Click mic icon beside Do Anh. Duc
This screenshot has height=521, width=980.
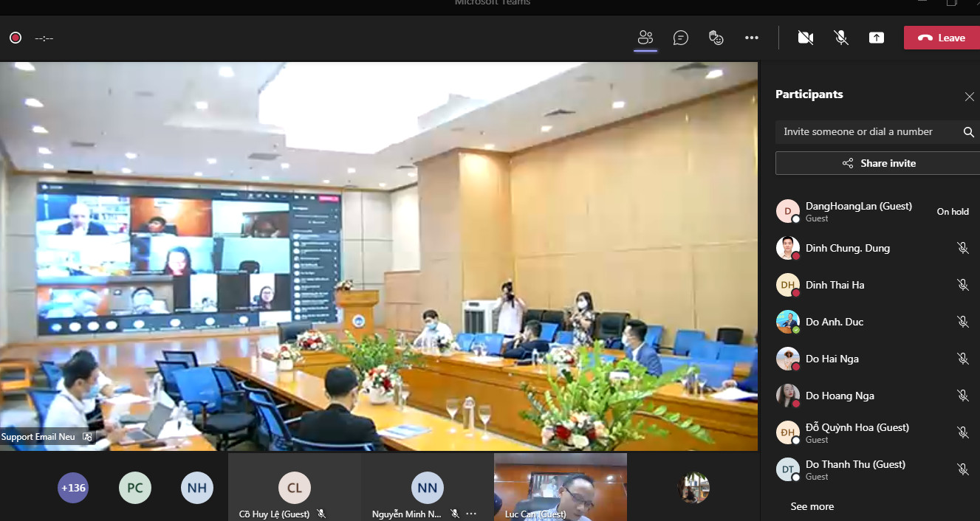click(x=963, y=322)
